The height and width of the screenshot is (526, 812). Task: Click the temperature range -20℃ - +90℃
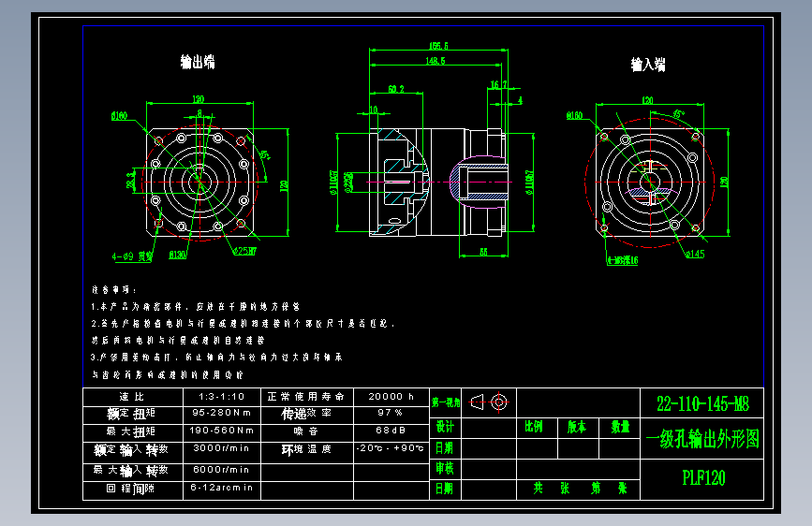tap(390, 447)
